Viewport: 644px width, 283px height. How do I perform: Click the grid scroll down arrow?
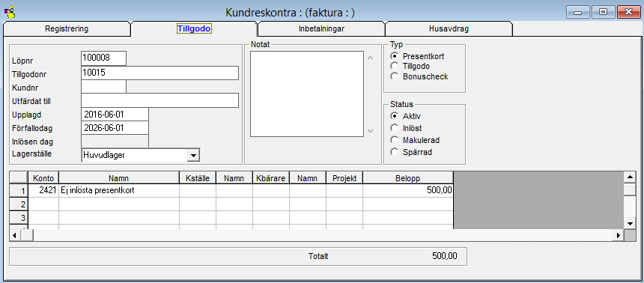click(x=630, y=223)
